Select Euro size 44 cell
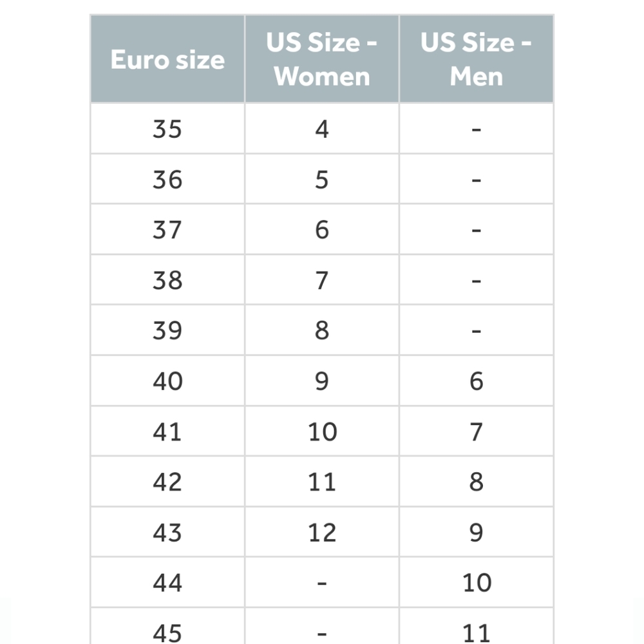This screenshot has height=644, width=644. click(x=167, y=582)
